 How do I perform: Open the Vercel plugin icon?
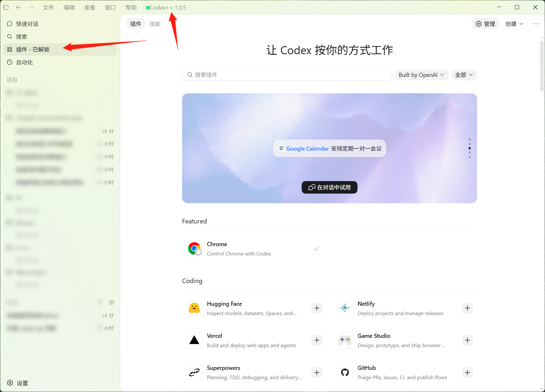[194, 340]
